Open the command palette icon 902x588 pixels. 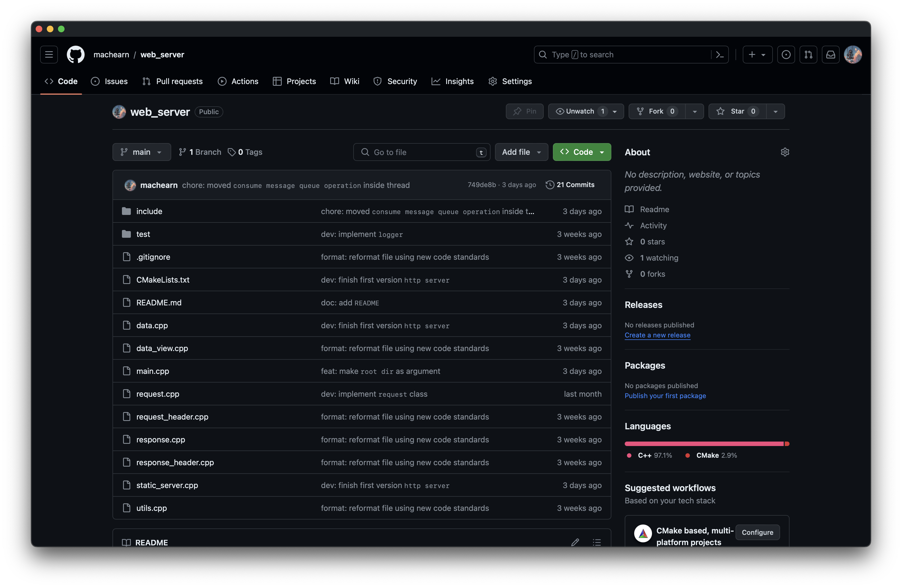coord(720,55)
